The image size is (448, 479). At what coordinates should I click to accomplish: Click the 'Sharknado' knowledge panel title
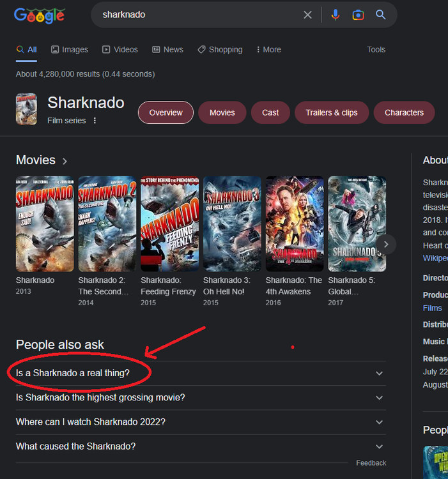[x=86, y=102]
